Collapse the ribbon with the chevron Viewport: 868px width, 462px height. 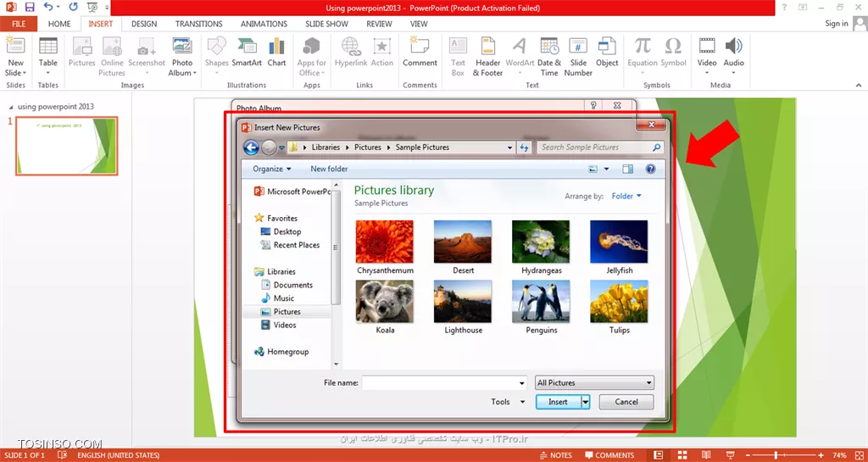(859, 86)
